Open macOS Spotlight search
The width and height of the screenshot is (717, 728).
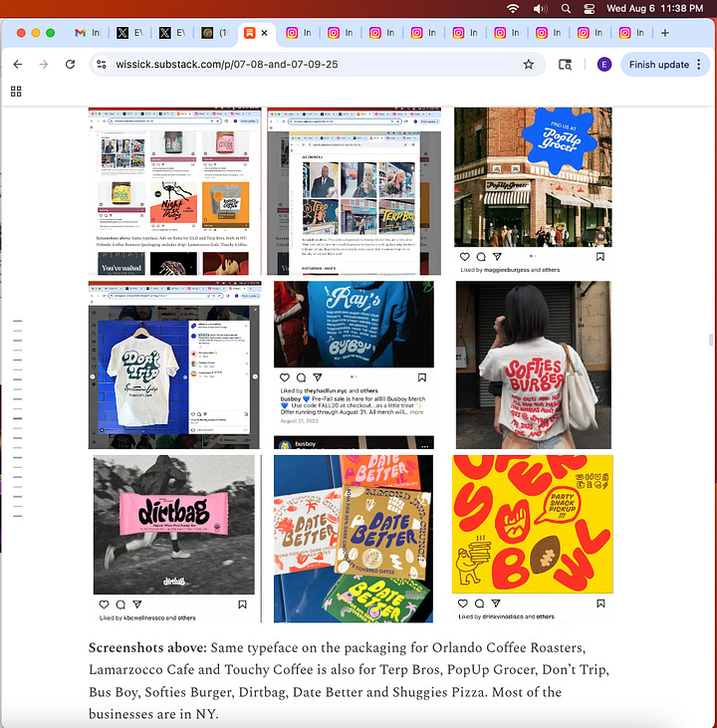point(566,8)
